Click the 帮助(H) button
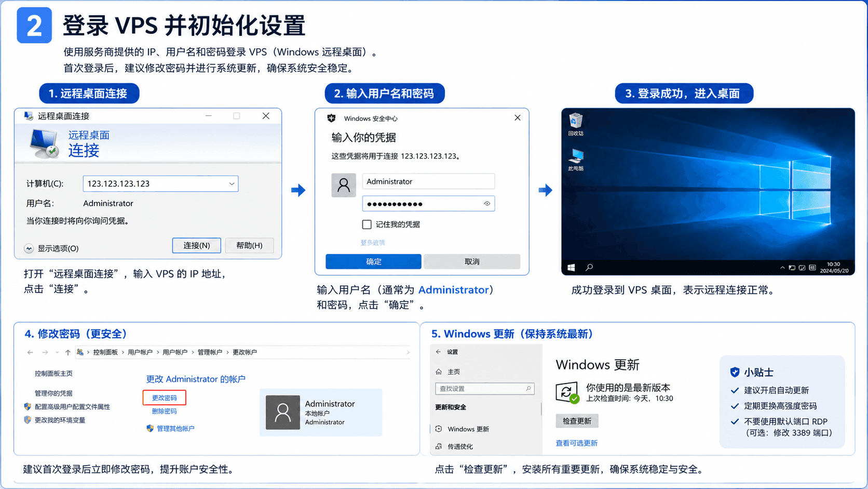868x489 pixels. [x=249, y=245]
